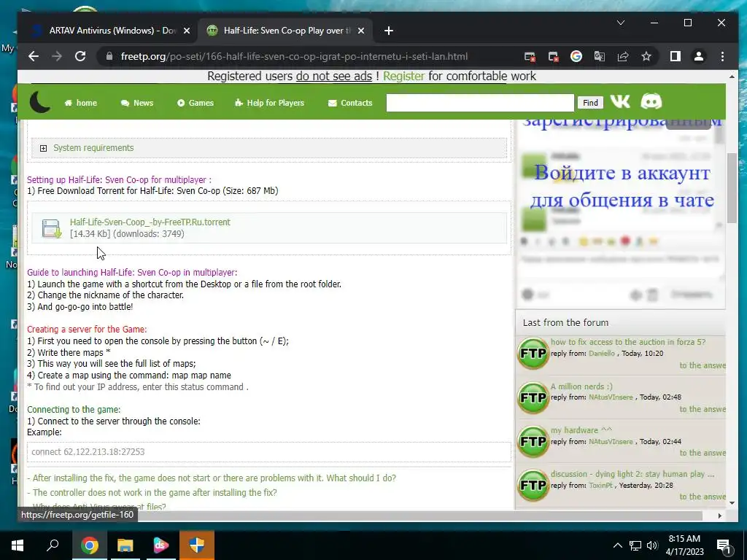Open the browser side panel icon
This screenshot has height=560, width=747.
point(675,56)
